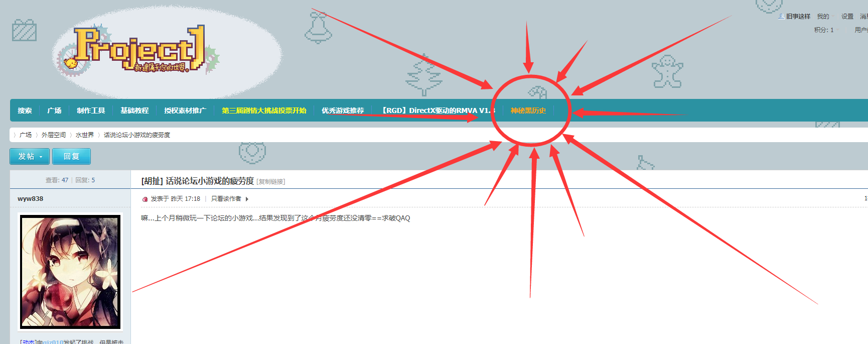The width and height of the screenshot is (868, 344).
Task: Open the 发帖 dropdown button
Action: 30,157
